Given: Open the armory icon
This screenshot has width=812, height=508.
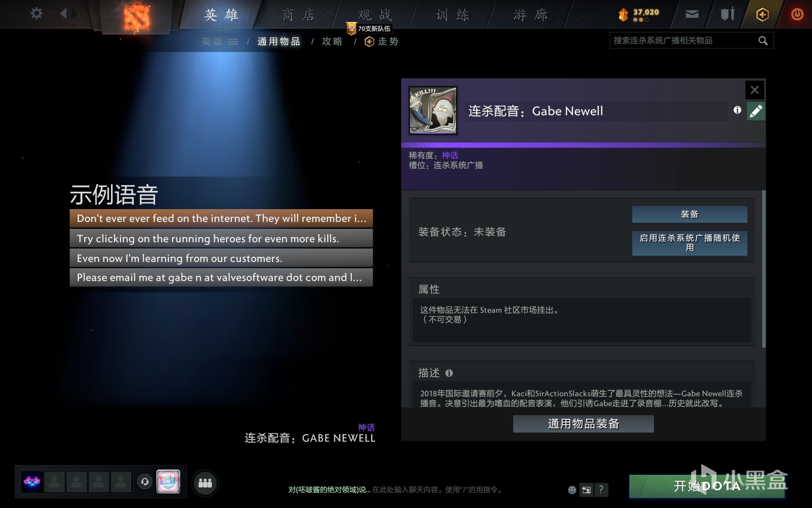Looking at the screenshot, I should click(x=727, y=14).
